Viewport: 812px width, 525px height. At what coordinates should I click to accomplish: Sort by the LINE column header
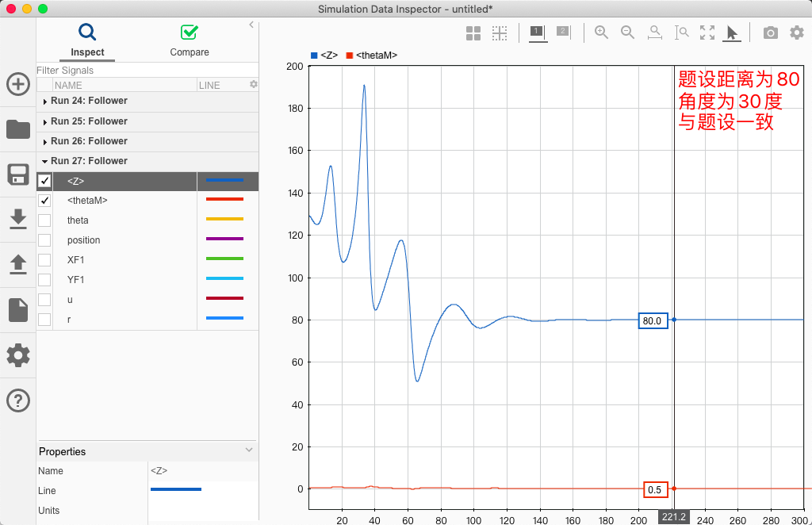pos(223,85)
